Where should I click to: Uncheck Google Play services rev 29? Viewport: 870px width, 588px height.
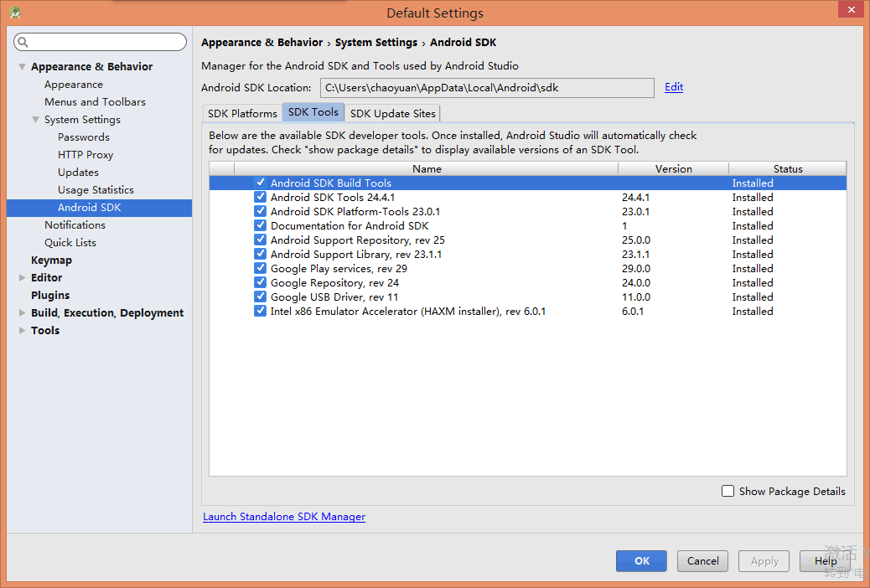(260, 268)
